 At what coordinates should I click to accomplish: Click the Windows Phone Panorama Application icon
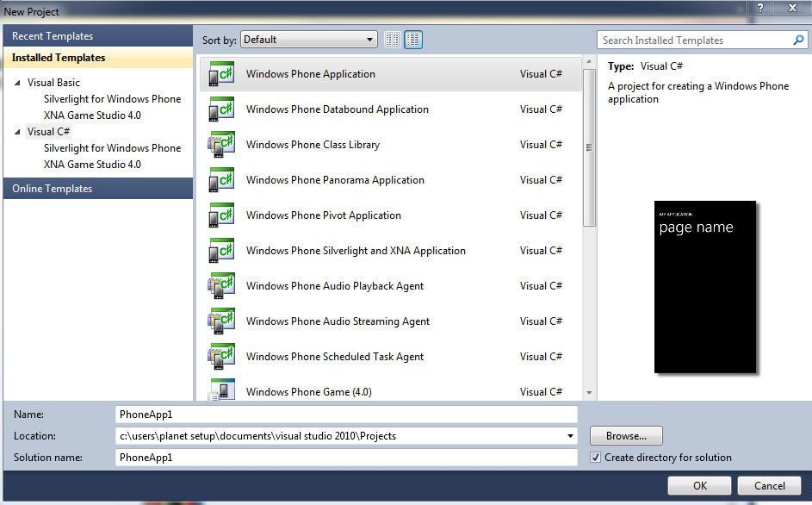pos(221,180)
